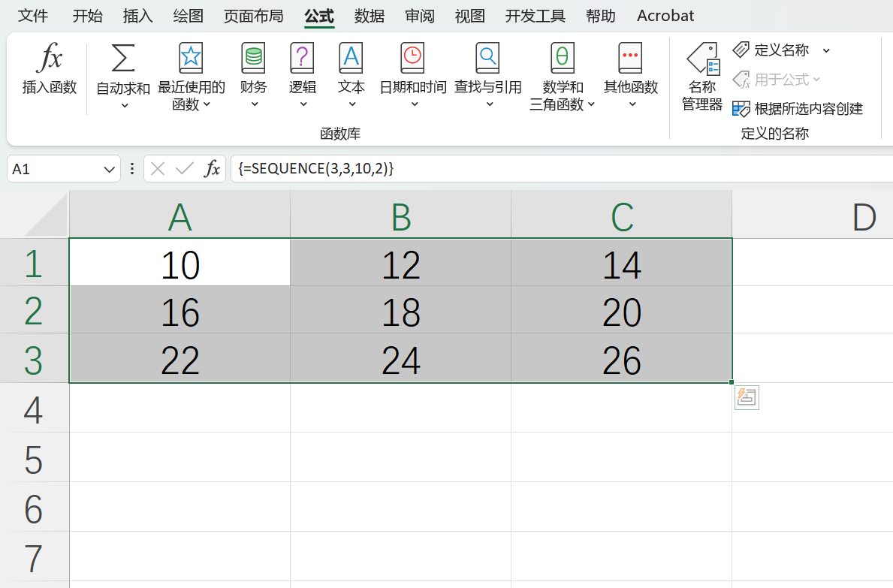Select cell containing 24

(x=401, y=359)
